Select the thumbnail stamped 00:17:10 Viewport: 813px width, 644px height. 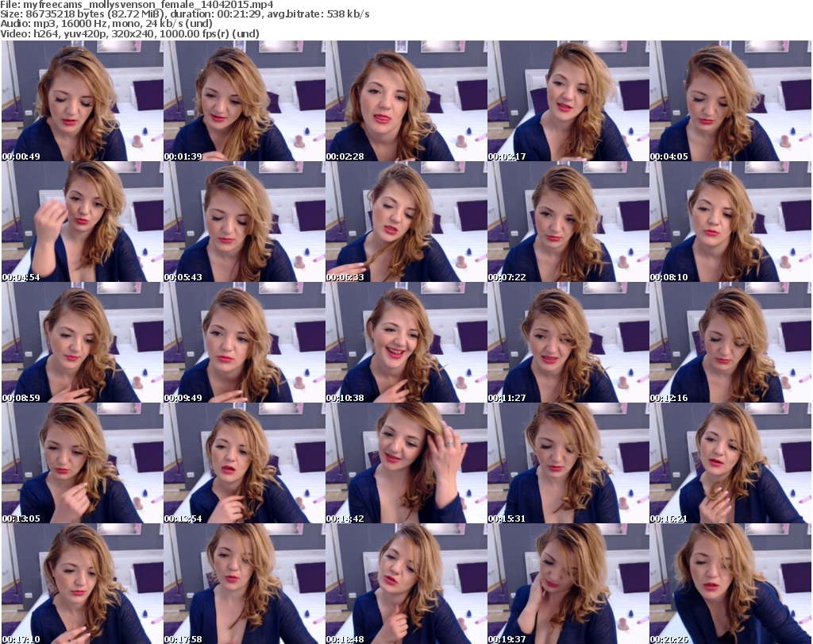(83, 584)
